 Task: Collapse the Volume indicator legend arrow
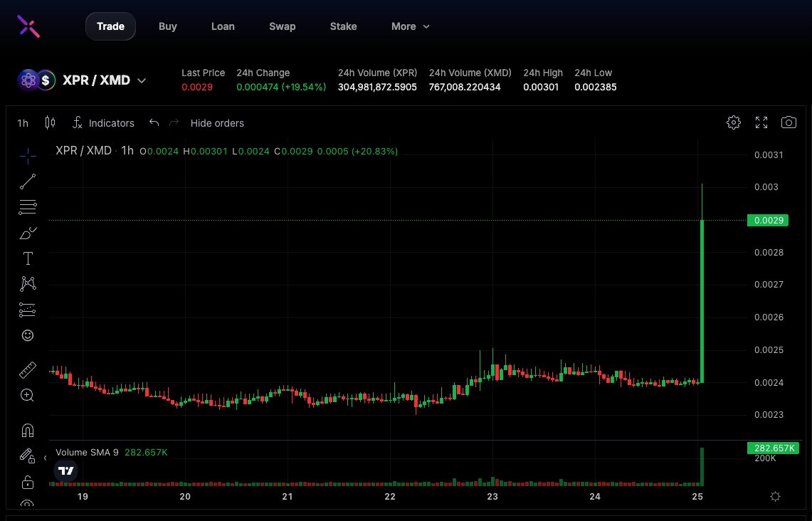pyautogui.click(x=45, y=458)
